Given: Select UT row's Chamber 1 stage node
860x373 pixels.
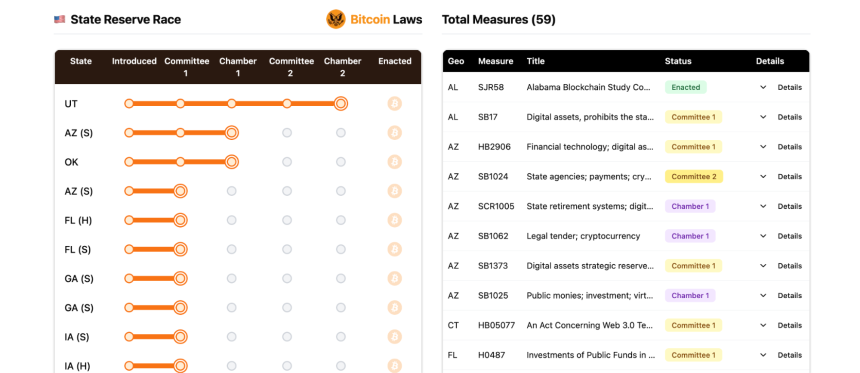Looking at the screenshot, I should [x=231, y=104].
